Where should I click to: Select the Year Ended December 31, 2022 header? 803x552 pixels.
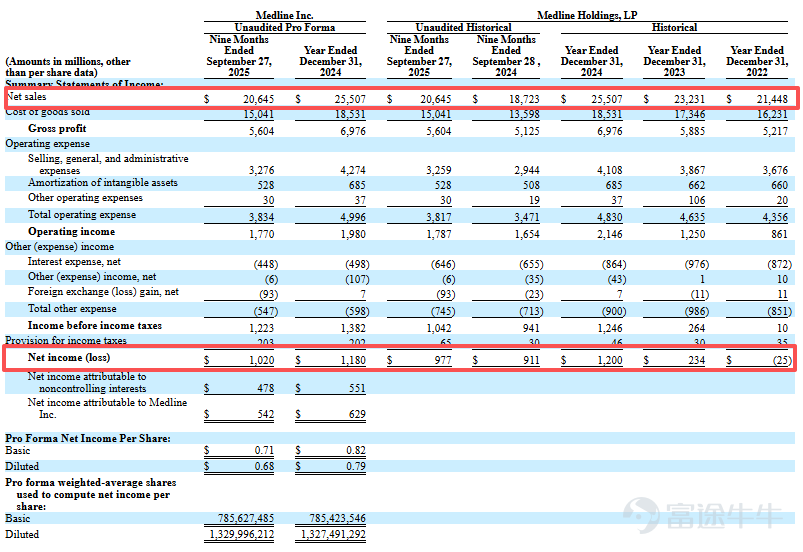(x=756, y=61)
